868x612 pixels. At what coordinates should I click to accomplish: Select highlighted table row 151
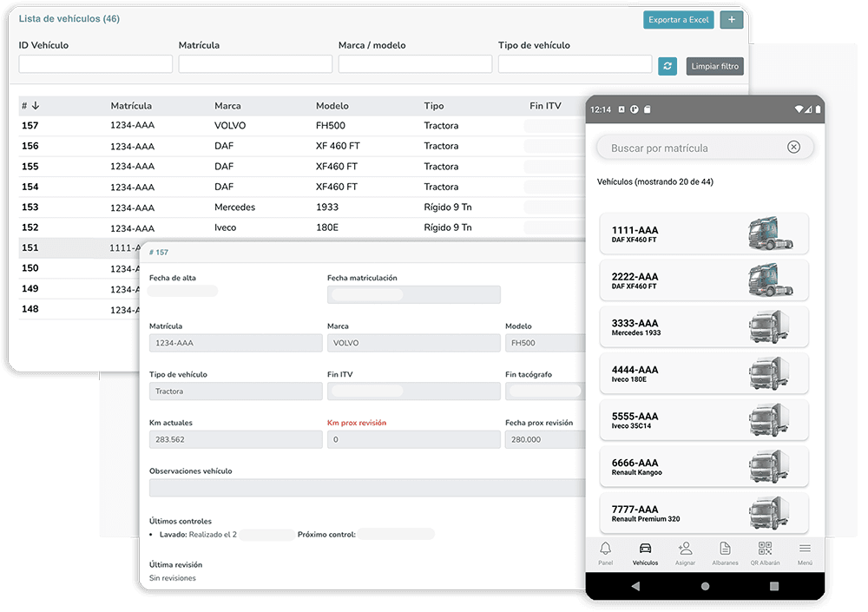click(80, 247)
